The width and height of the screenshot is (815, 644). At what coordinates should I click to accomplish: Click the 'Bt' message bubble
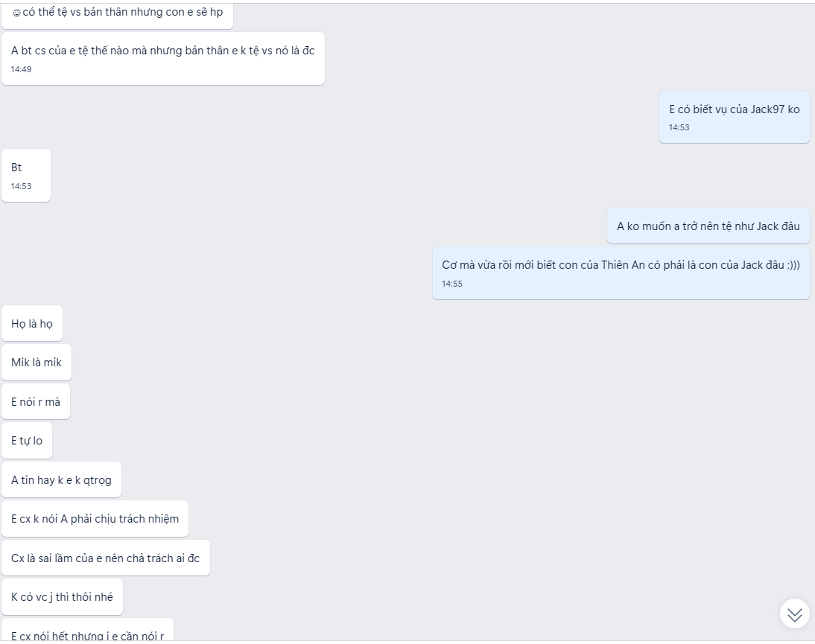[x=26, y=176]
